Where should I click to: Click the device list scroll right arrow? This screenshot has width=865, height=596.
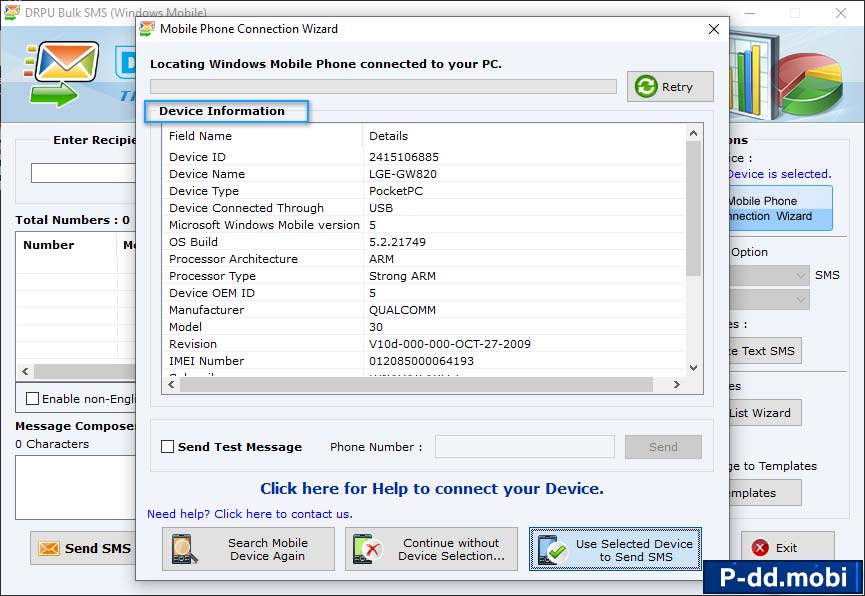[676, 385]
